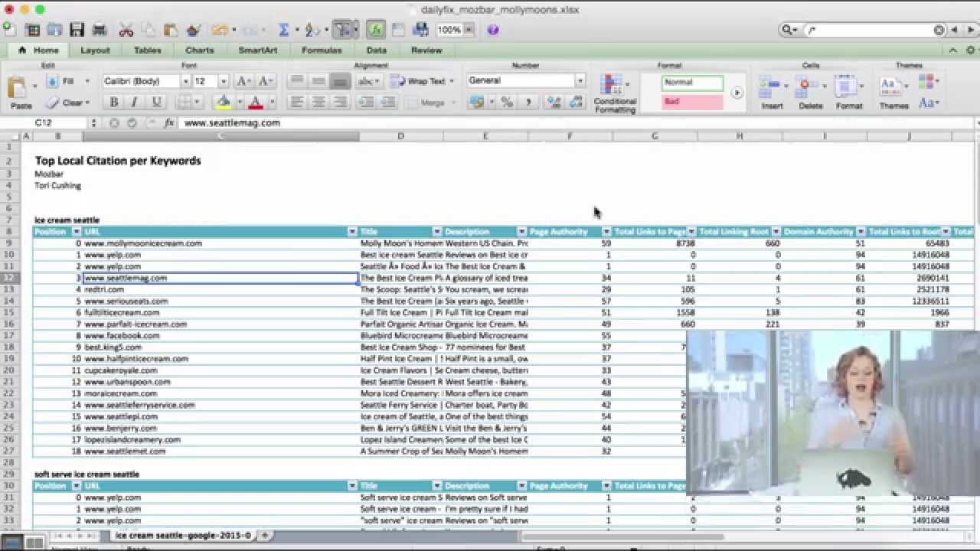980x551 pixels.
Task: Click the Percent style icon
Action: click(506, 102)
